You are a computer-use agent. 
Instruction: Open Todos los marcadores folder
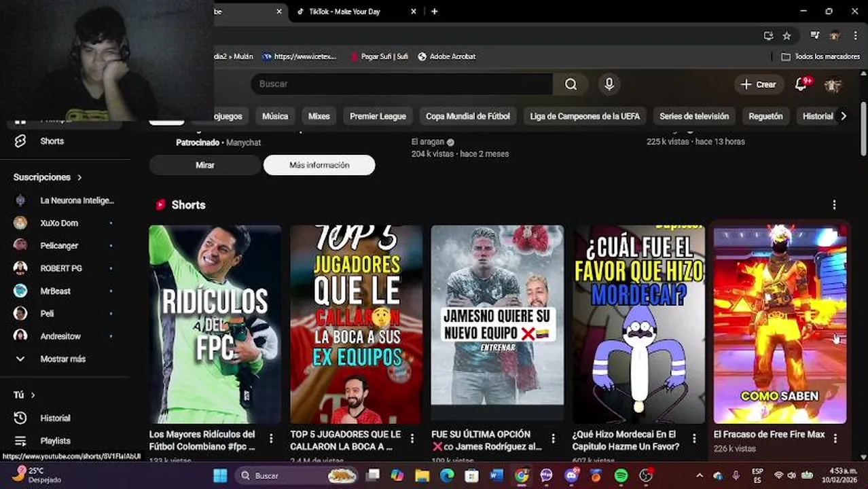(820, 57)
